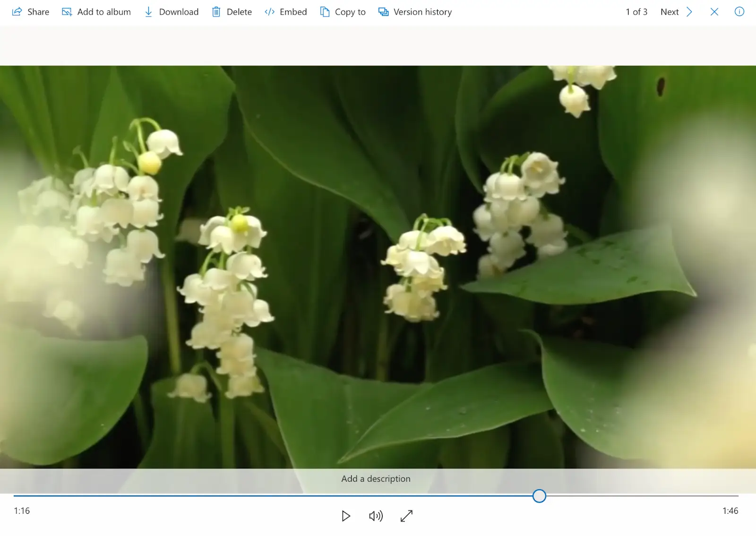Select the Download icon
This screenshot has width=756, height=536.
point(148,11)
